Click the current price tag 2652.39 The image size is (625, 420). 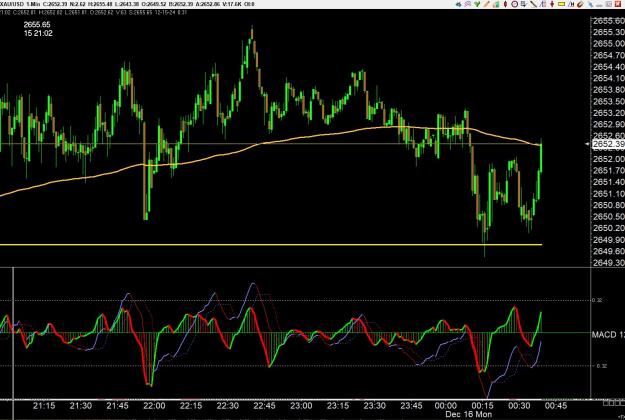coord(608,144)
